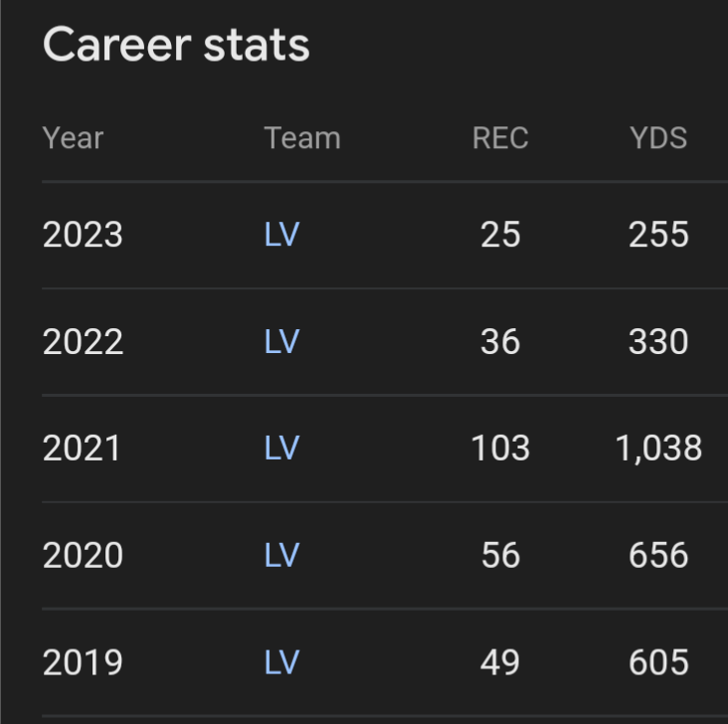
Task: Click the 605 yards value
Action: click(x=658, y=661)
